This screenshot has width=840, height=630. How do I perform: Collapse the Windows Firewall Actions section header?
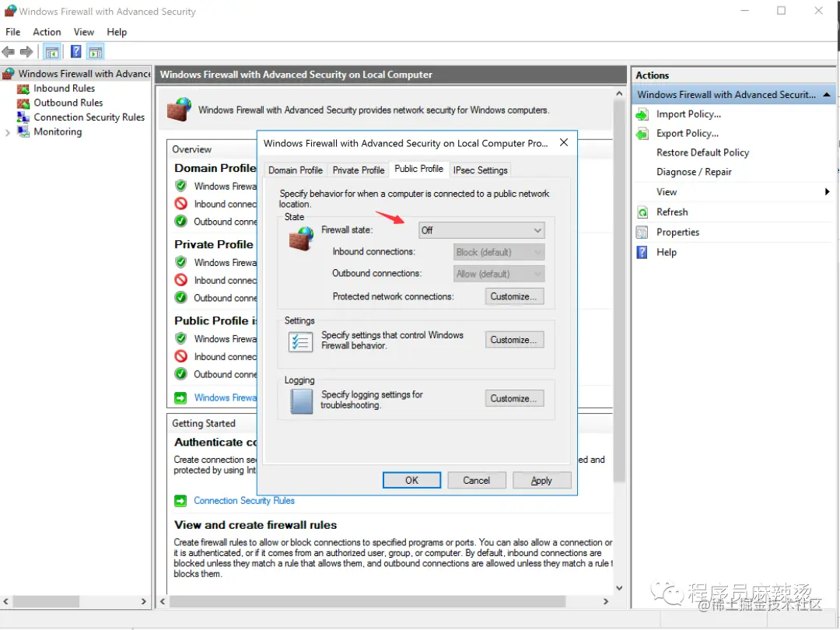pyautogui.click(x=827, y=95)
